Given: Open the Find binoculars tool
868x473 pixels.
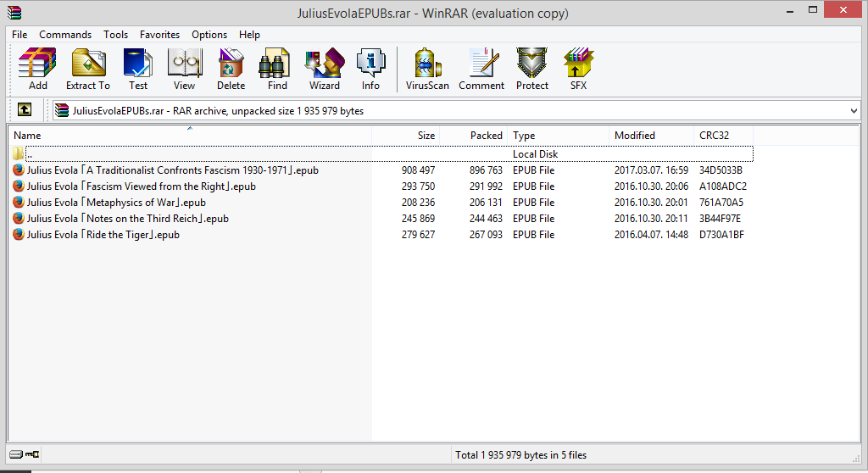Looking at the screenshot, I should click(x=277, y=69).
